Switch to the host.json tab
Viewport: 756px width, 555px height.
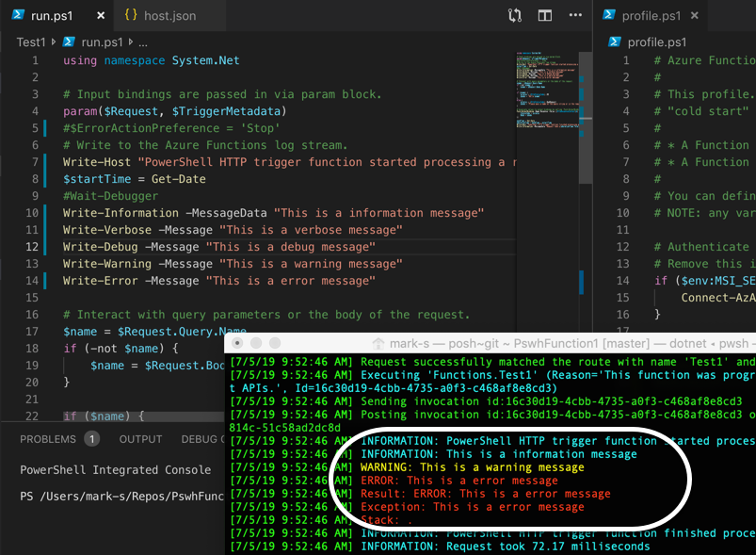click(169, 15)
